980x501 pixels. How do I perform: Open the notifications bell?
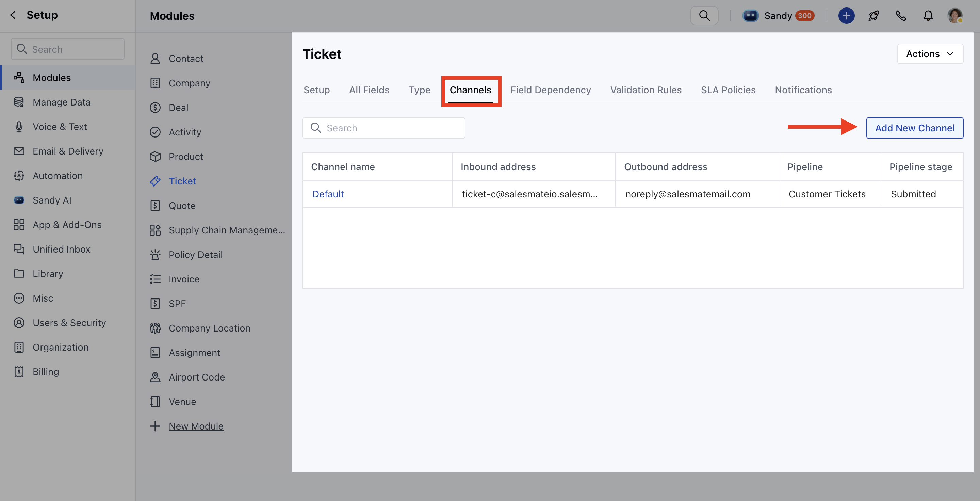(x=928, y=16)
